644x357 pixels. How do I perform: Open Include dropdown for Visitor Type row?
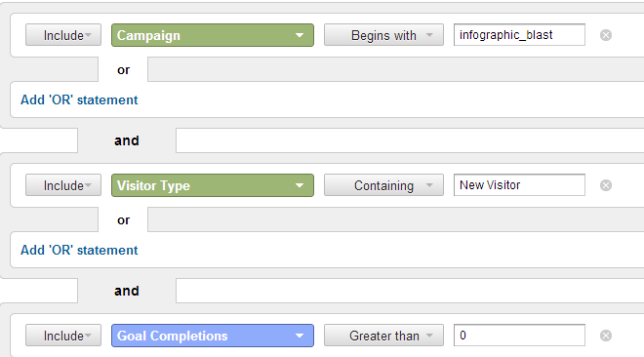click(63, 185)
